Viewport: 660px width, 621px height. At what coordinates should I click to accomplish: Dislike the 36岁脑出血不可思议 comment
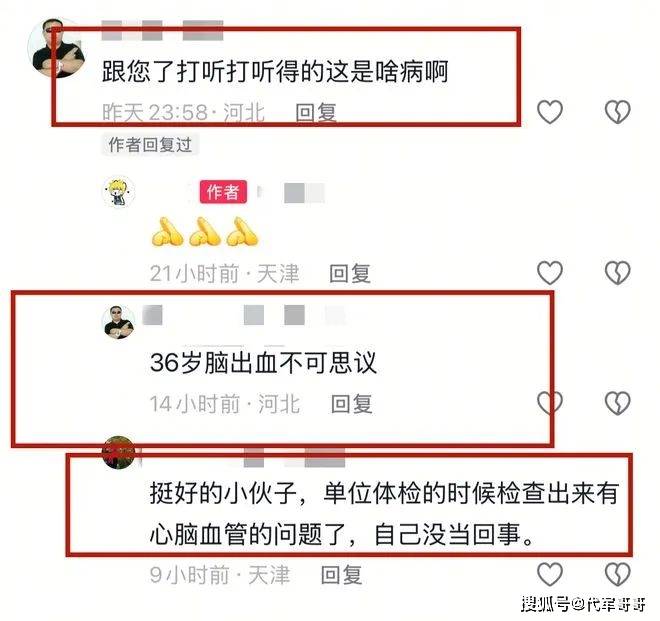617,403
